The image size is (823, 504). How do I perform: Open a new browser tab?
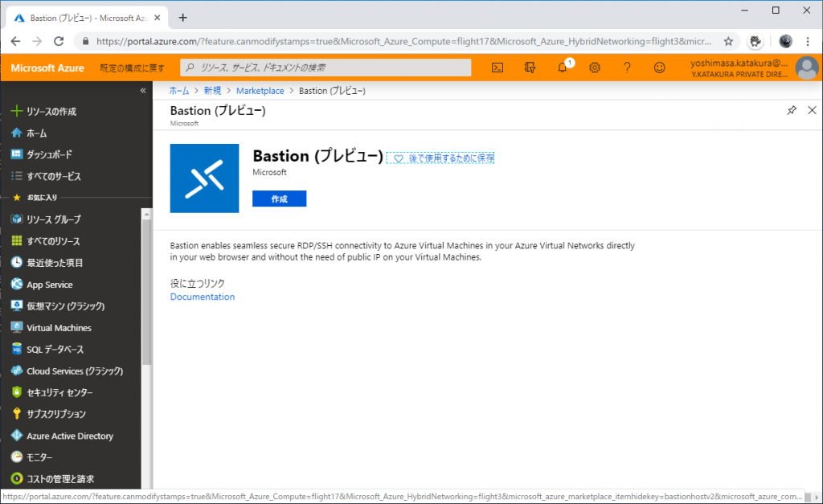[182, 18]
